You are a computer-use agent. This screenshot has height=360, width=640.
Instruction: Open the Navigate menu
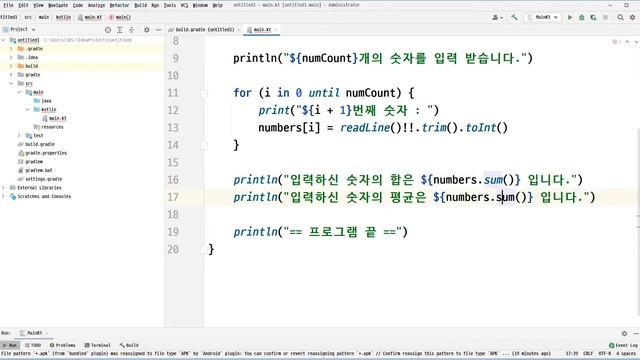click(x=58, y=5)
